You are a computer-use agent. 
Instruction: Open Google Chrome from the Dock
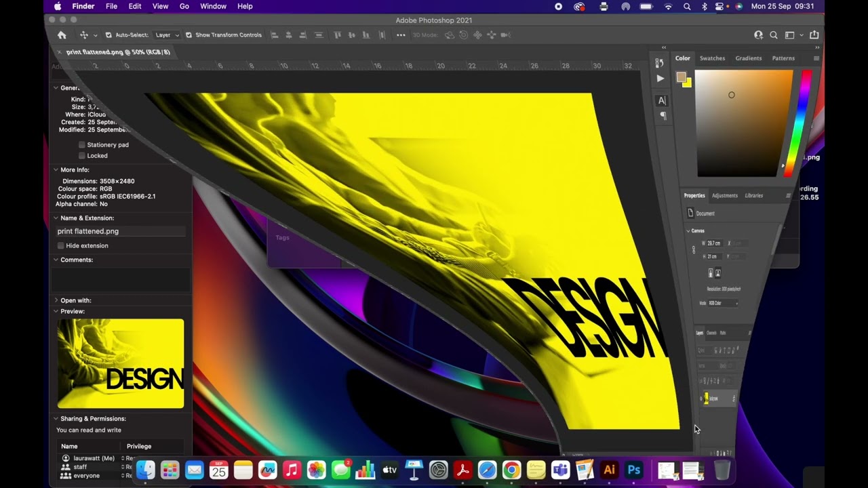click(x=511, y=470)
